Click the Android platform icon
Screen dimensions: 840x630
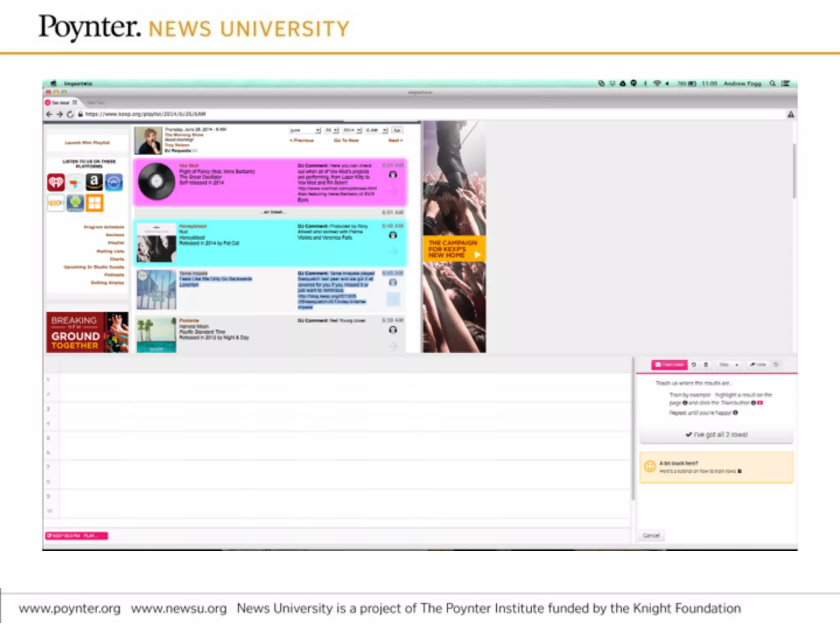coord(75,203)
